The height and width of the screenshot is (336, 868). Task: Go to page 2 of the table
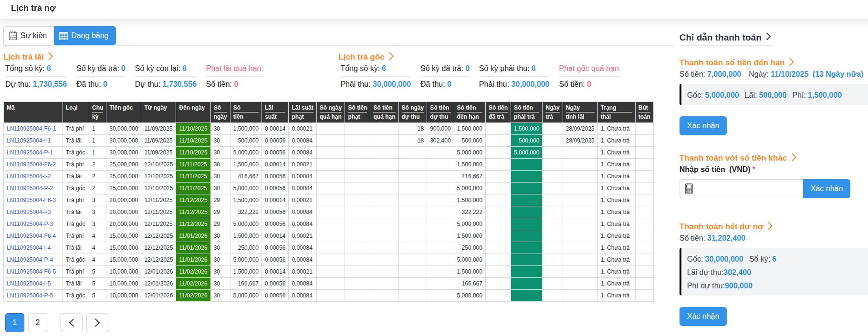38,323
